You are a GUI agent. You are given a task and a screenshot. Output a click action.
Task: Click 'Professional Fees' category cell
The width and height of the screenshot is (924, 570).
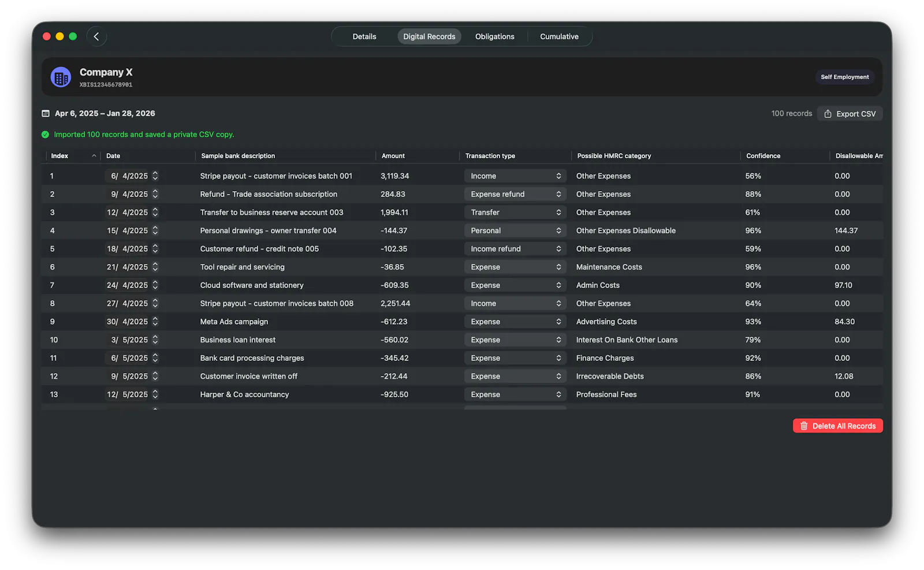pyautogui.click(x=606, y=394)
